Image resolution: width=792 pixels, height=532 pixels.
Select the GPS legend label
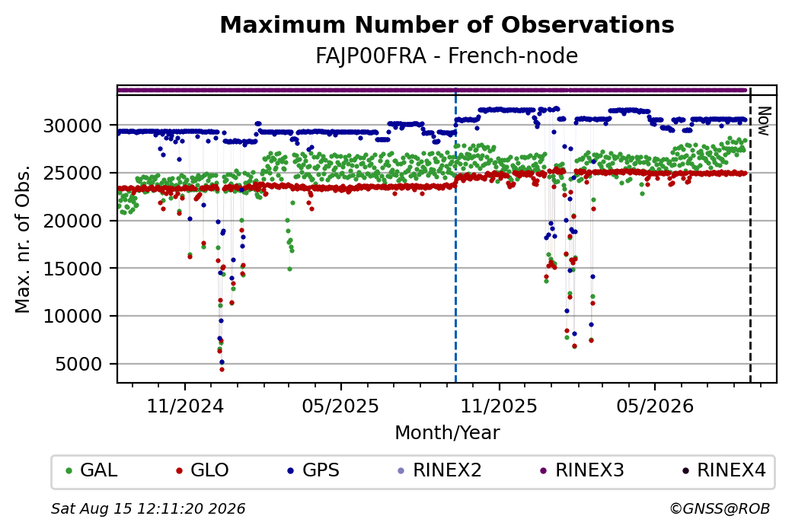click(321, 470)
